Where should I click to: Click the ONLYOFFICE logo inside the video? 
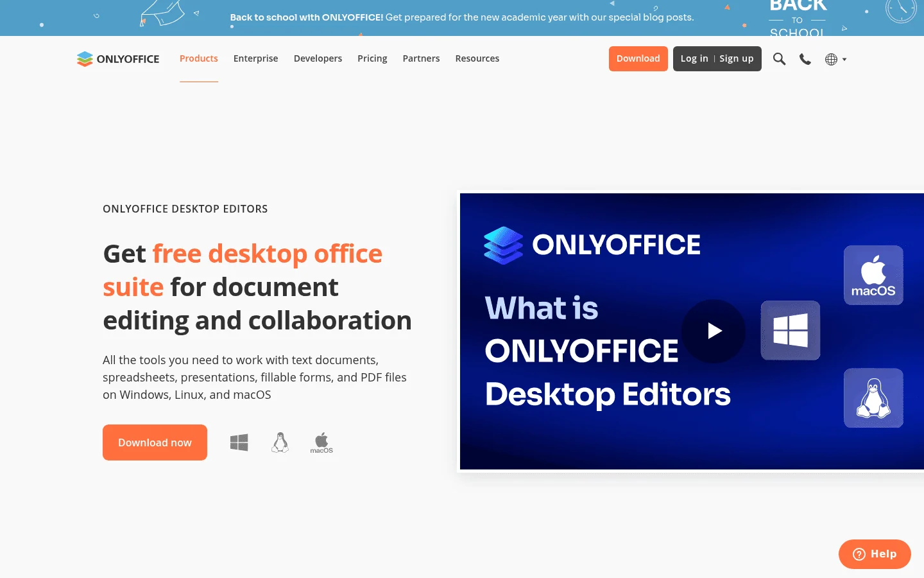pyautogui.click(x=592, y=245)
